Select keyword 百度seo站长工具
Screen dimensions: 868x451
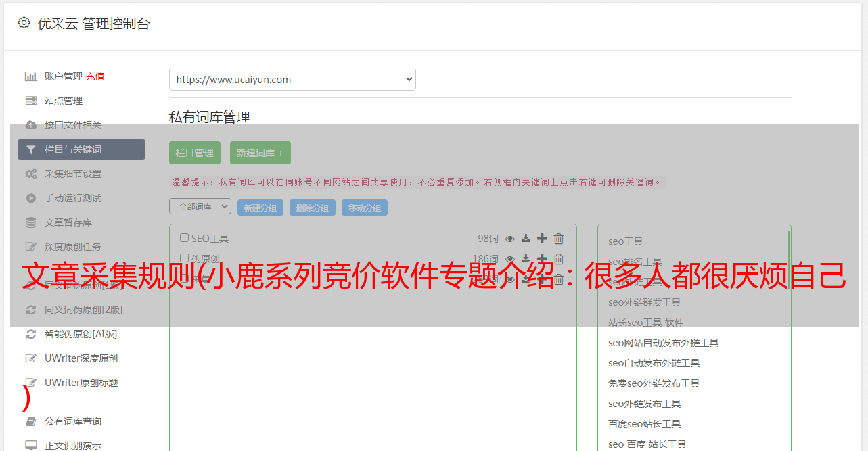coord(645,424)
